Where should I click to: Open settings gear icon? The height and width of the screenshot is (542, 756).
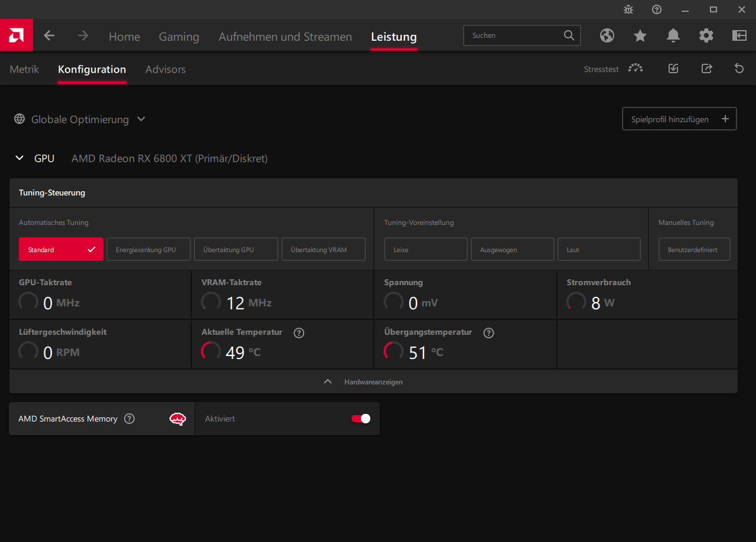pos(706,35)
